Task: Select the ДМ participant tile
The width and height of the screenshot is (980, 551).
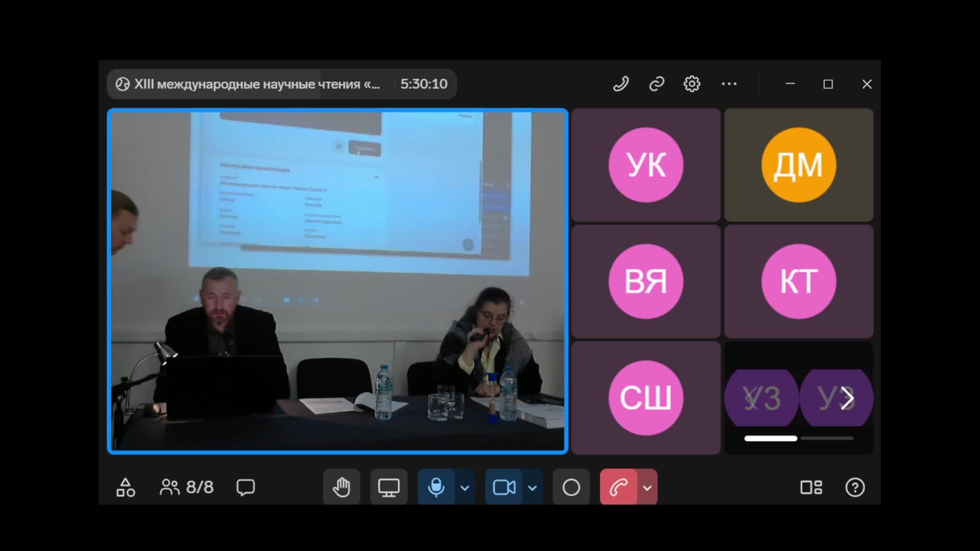Action: 799,165
